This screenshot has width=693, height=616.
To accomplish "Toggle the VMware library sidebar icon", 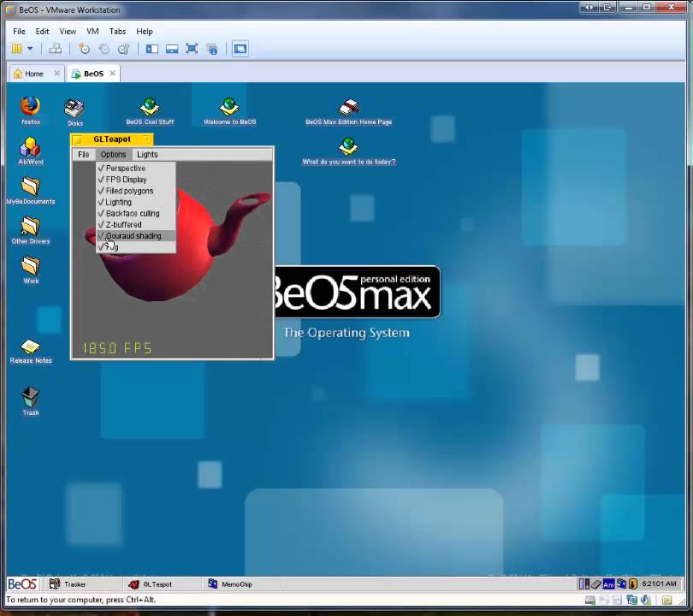I will (152, 49).
